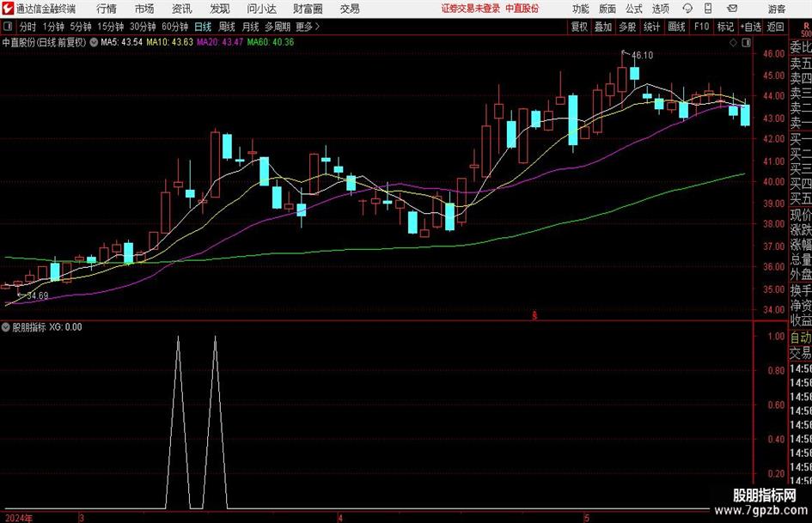
Task: Click the 通达信 red app logo
Action: tap(8, 9)
